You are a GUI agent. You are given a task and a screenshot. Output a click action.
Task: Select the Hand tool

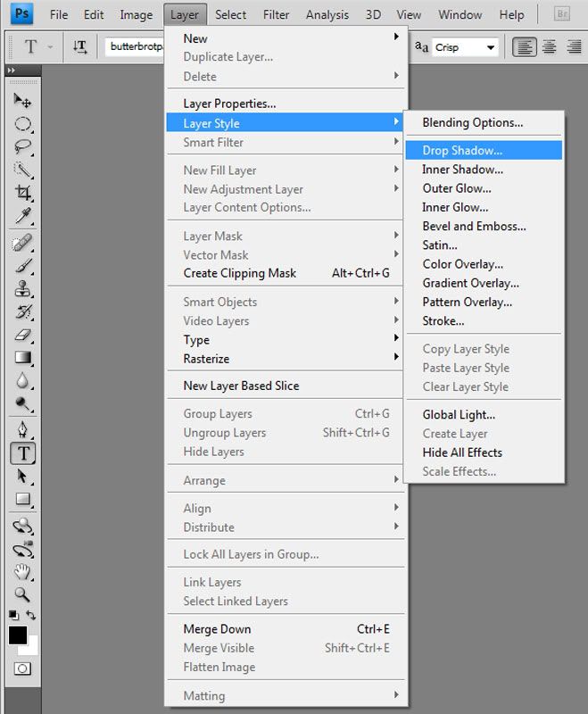pos(22,572)
